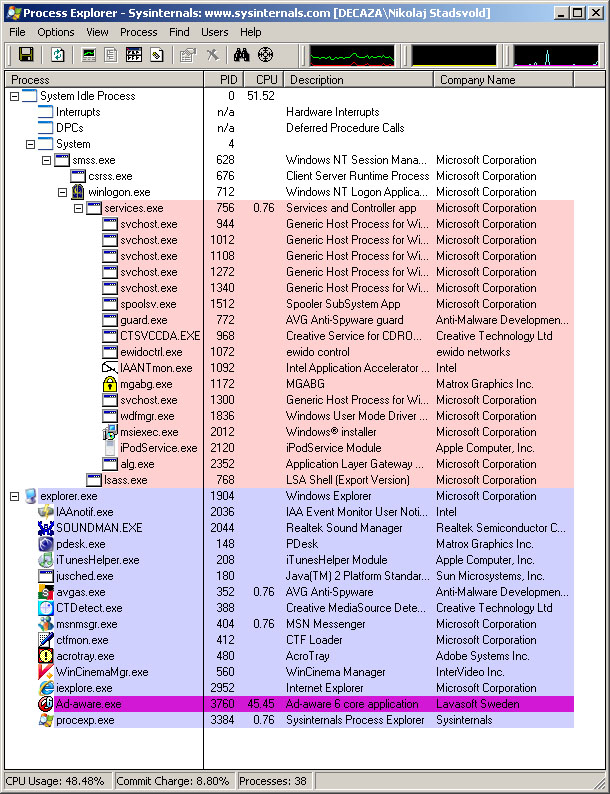The width and height of the screenshot is (610, 794).
Task: Click the IAANTmon.exe process icon
Action: click(x=109, y=368)
